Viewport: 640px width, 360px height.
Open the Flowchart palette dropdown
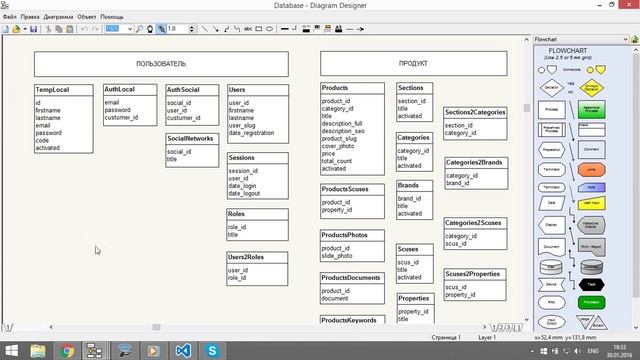625,39
